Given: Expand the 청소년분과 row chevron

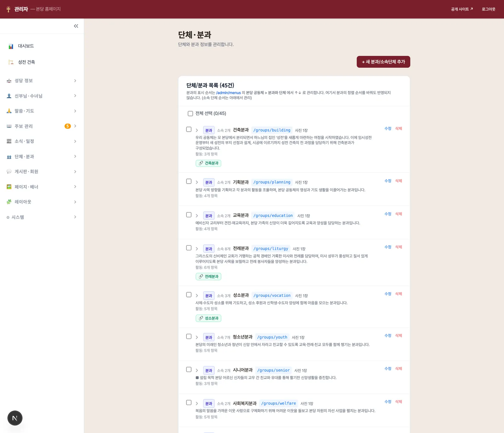Looking at the screenshot, I should point(197,337).
